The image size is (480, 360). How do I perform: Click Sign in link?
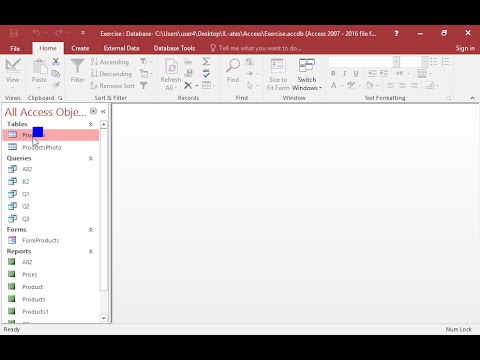(465, 48)
